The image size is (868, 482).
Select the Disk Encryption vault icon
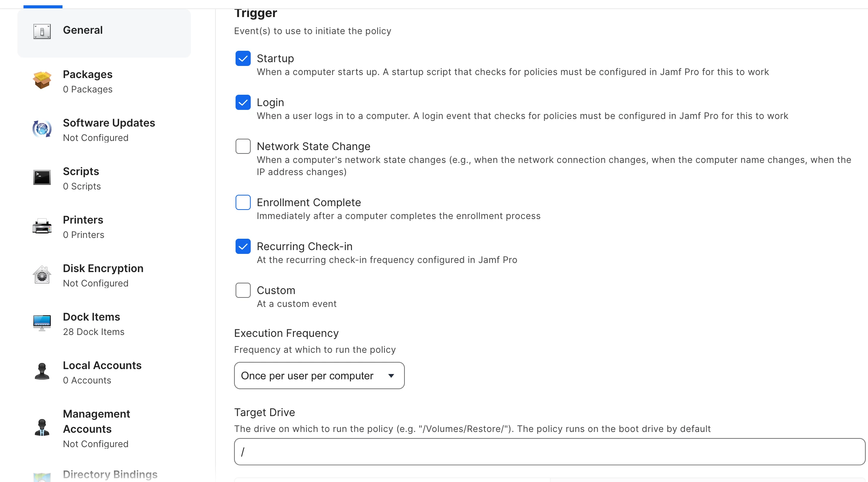[42, 274]
